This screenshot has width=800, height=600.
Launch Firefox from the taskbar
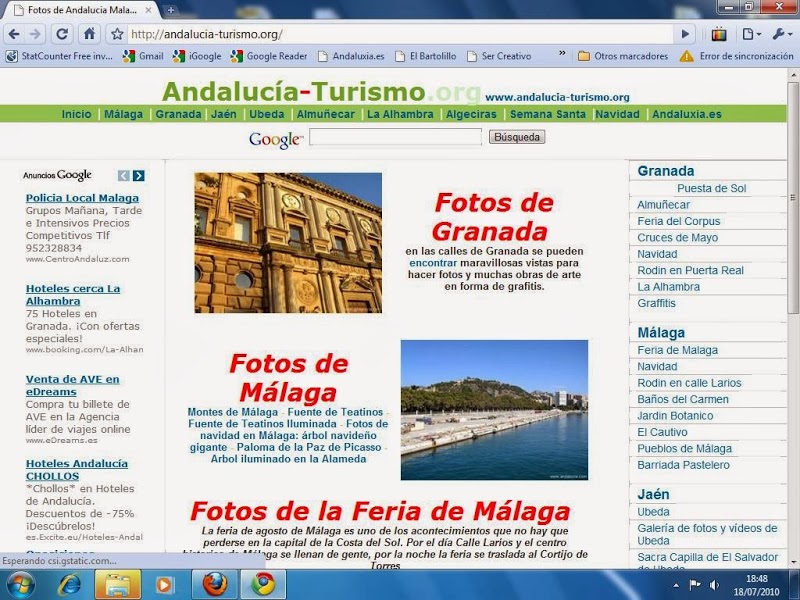(x=214, y=585)
